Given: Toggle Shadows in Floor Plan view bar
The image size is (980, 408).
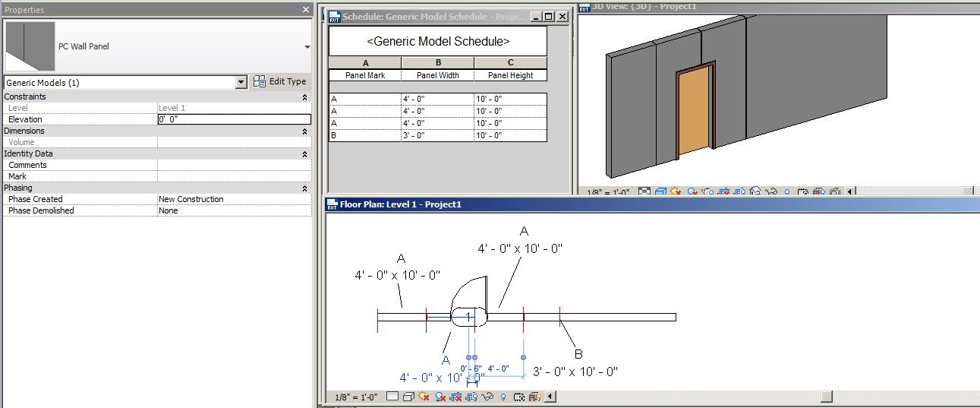Looking at the screenshot, I should pyautogui.click(x=440, y=397).
